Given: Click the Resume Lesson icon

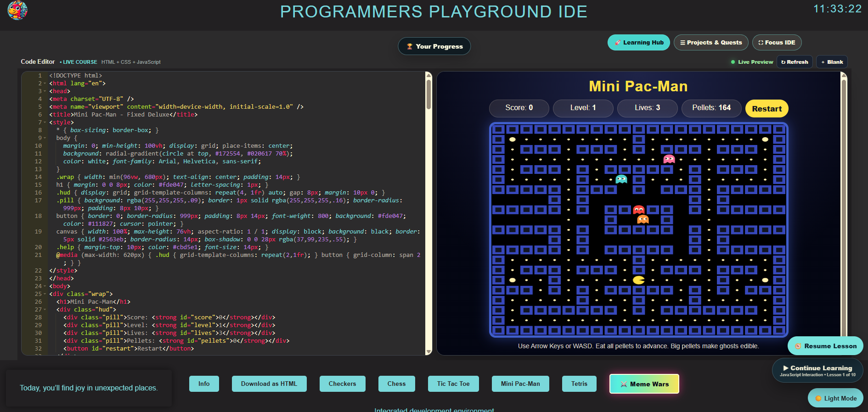Looking at the screenshot, I should [x=798, y=346].
